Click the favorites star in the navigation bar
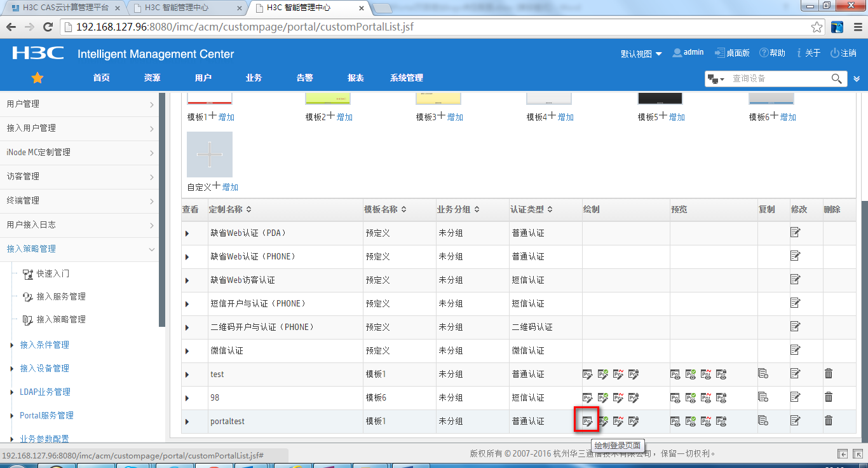 point(37,78)
